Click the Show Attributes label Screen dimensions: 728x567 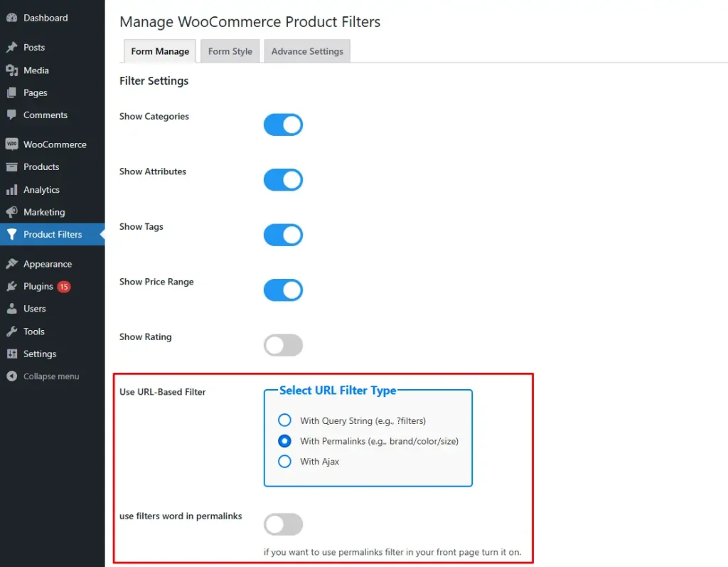(x=153, y=171)
